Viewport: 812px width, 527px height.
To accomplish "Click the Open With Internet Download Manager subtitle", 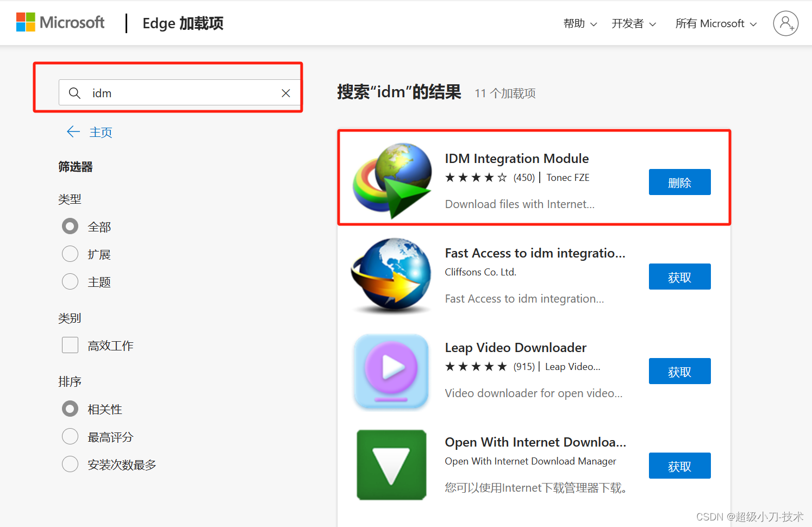I will pos(530,461).
